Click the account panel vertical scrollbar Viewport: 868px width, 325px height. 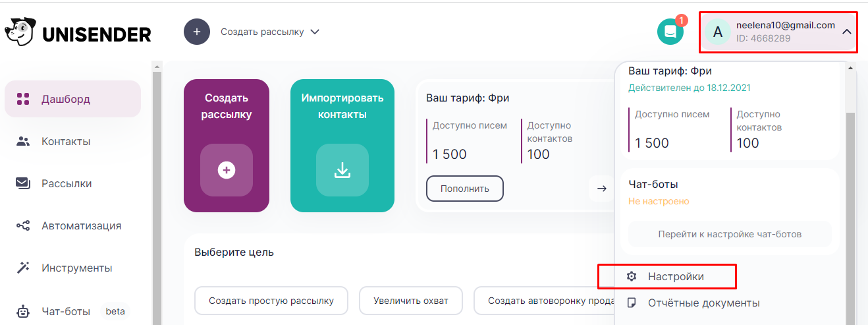pos(850,198)
